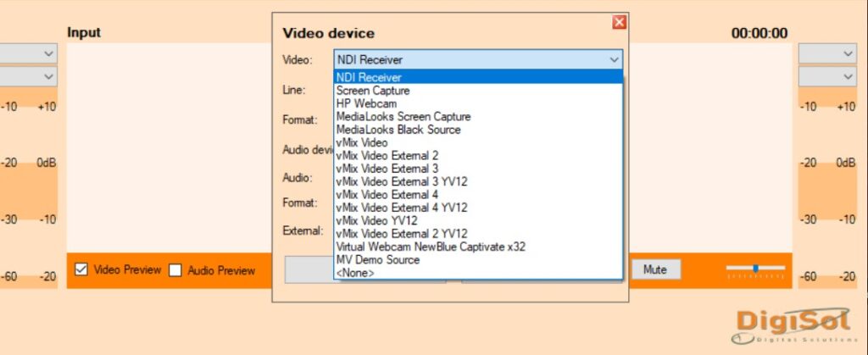Select MediaLooks Black Source entry

398,130
